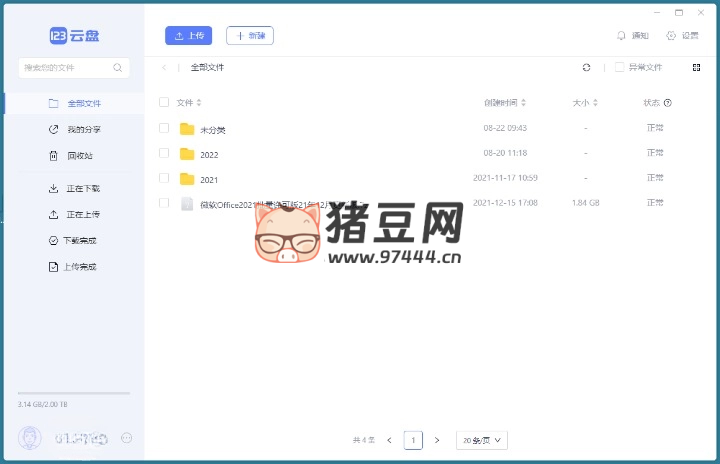Click the search magnifier icon in the sidebar

118,68
